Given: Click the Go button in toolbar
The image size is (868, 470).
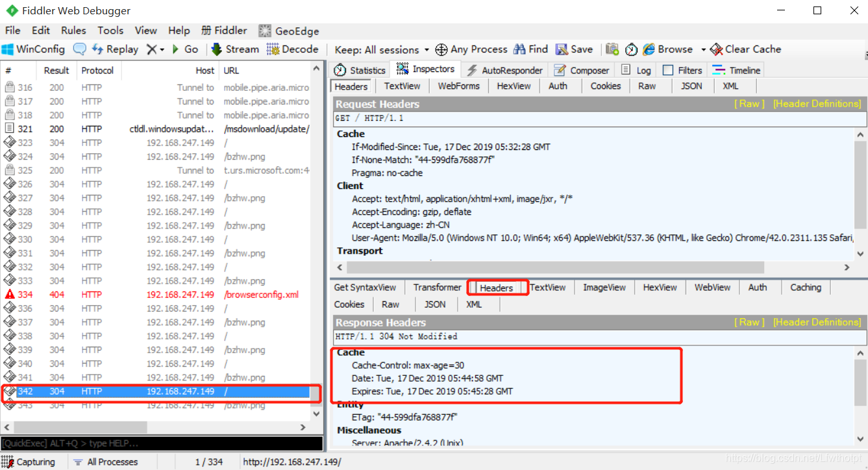Looking at the screenshot, I should (x=185, y=49).
